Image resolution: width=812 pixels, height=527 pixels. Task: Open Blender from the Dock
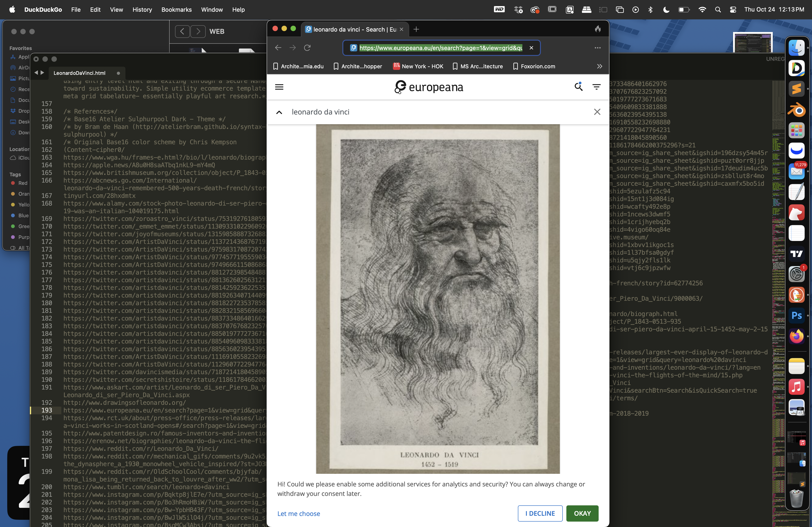pos(796,110)
